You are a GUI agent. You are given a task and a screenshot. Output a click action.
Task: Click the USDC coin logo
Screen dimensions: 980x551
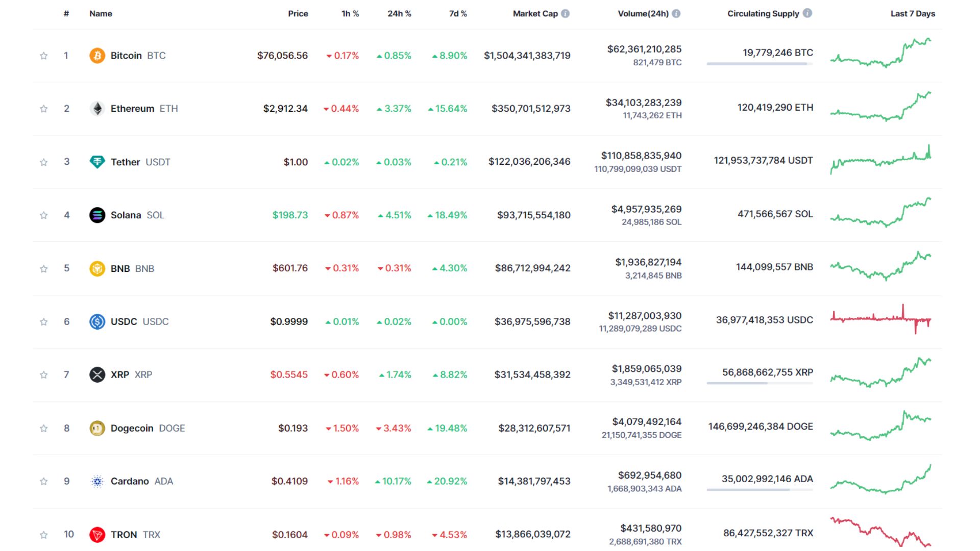[96, 321]
